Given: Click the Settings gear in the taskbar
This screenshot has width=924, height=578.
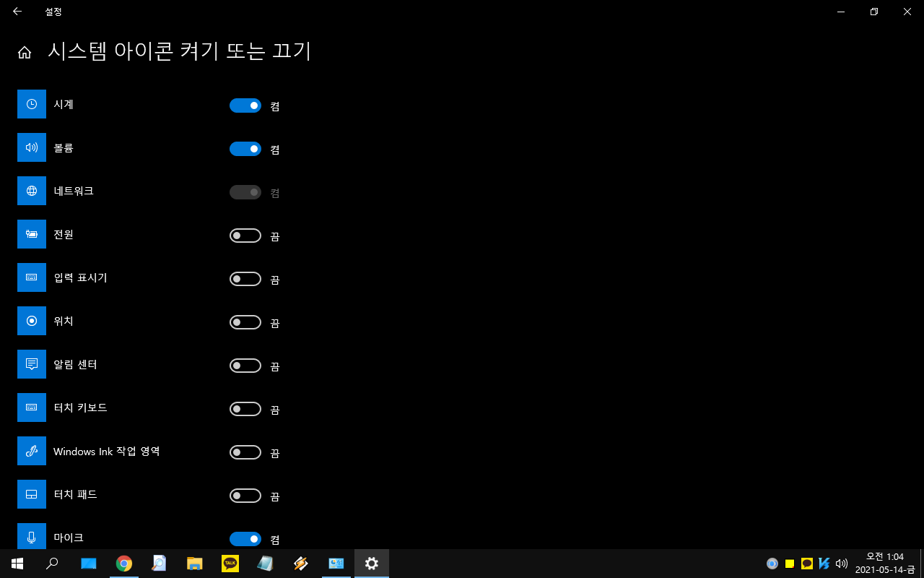Looking at the screenshot, I should tap(372, 564).
